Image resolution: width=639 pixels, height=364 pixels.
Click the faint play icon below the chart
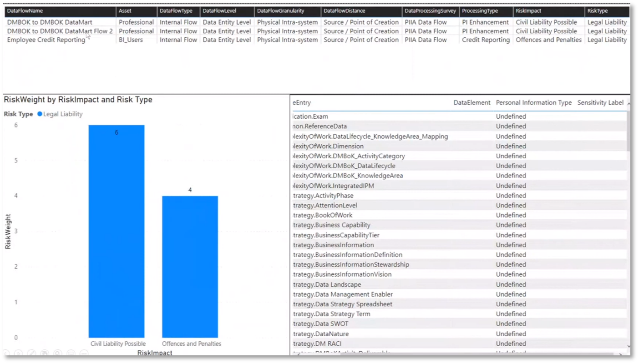[18, 353]
